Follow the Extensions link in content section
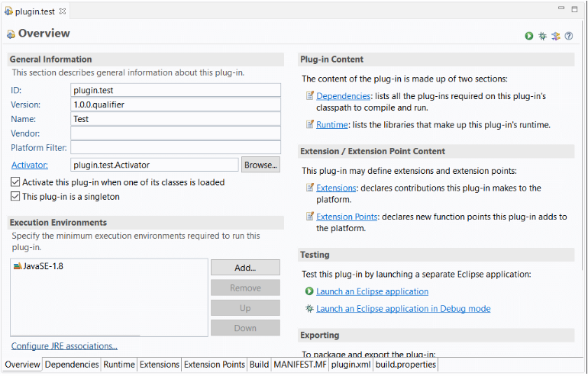Screen dimensions: 588x376 [x=336, y=188]
